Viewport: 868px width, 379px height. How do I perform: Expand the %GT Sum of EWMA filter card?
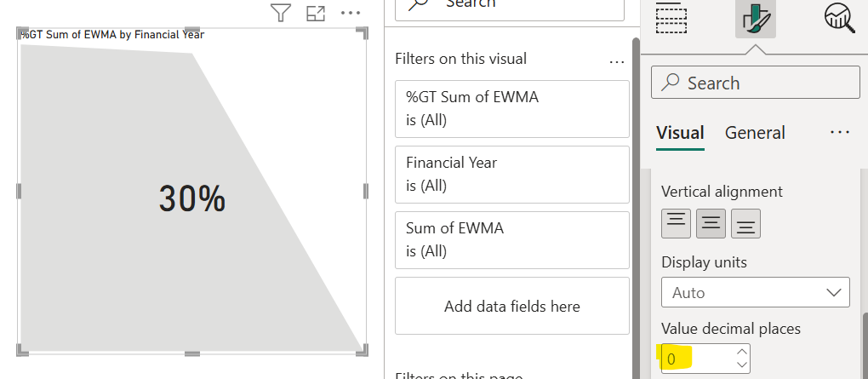tap(512, 109)
